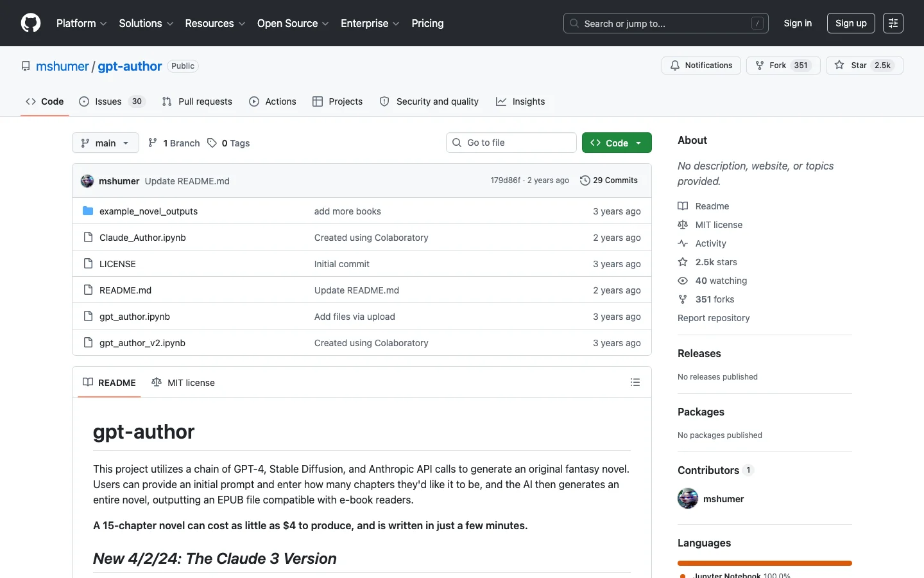The image size is (924, 578).
Task: View 2.5k stars link
Action: coord(707,262)
